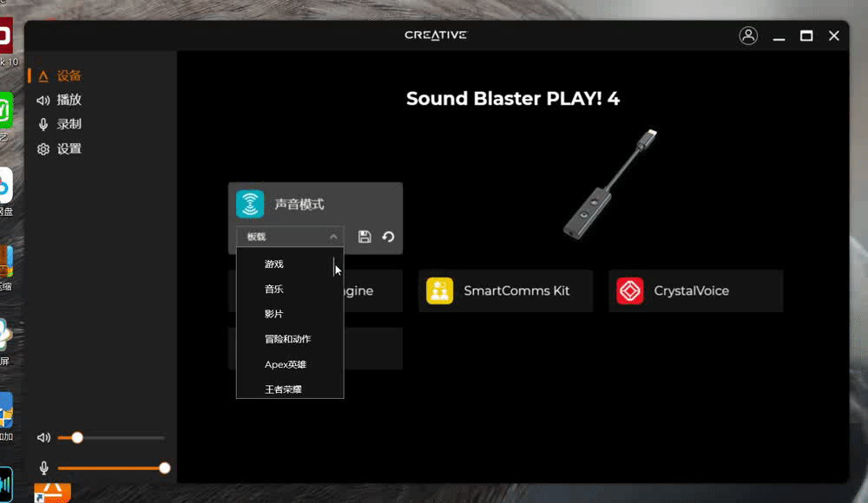This screenshot has width=868, height=503.
Task: Close the Creative app window
Action: point(833,36)
